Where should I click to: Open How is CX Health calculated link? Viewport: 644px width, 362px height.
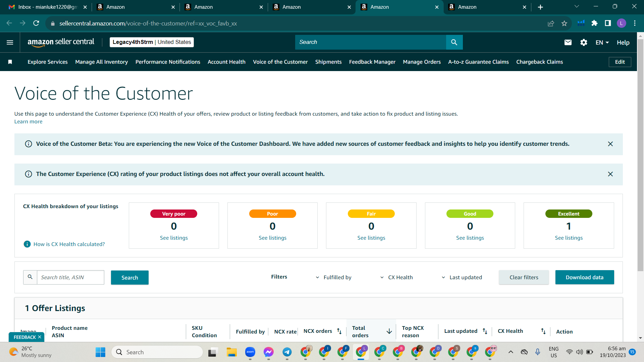click(x=69, y=244)
